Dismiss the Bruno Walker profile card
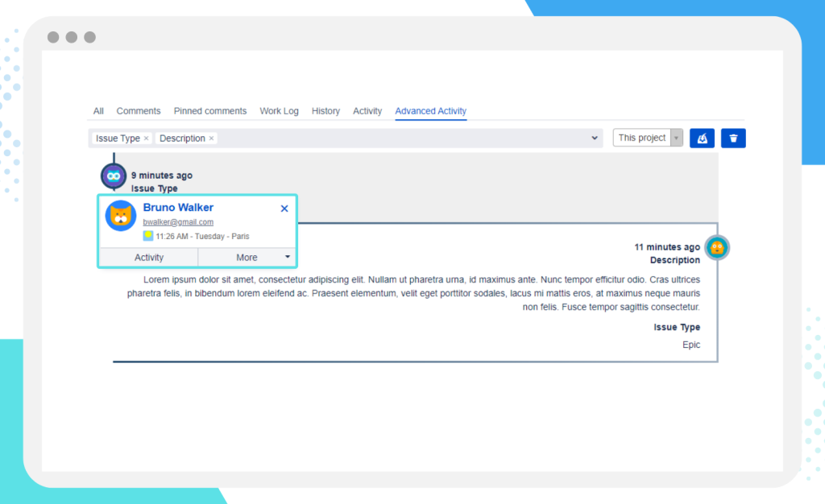The image size is (825, 504). (x=284, y=208)
